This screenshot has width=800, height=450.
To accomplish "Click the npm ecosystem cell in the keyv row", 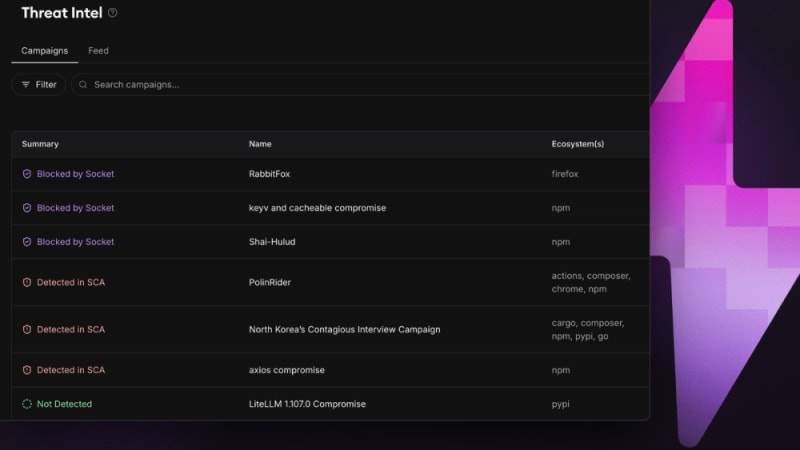I will [561, 208].
